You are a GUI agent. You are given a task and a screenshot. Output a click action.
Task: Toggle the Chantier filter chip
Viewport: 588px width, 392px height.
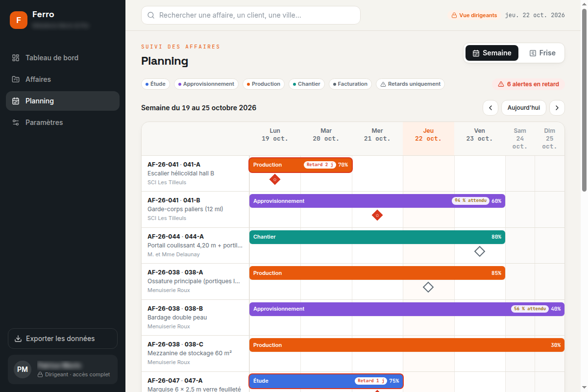(x=307, y=84)
